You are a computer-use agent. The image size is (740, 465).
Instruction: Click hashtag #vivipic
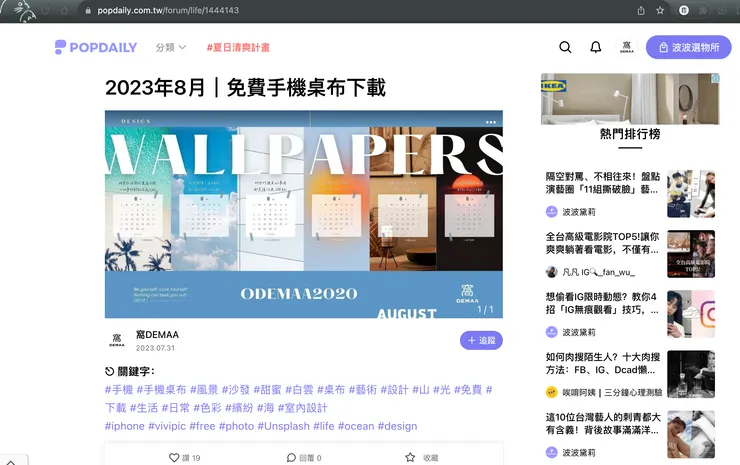pos(167,426)
